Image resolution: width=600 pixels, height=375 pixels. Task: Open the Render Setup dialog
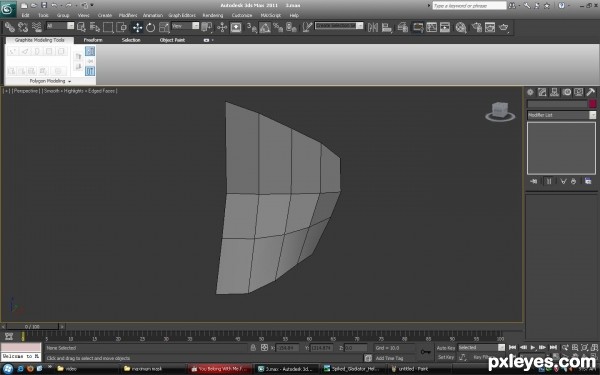pyautogui.click(x=477, y=27)
